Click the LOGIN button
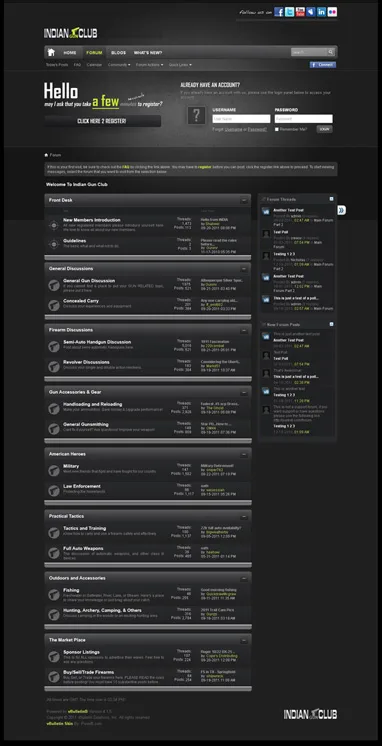The height and width of the screenshot is (746, 382). click(324, 129)
